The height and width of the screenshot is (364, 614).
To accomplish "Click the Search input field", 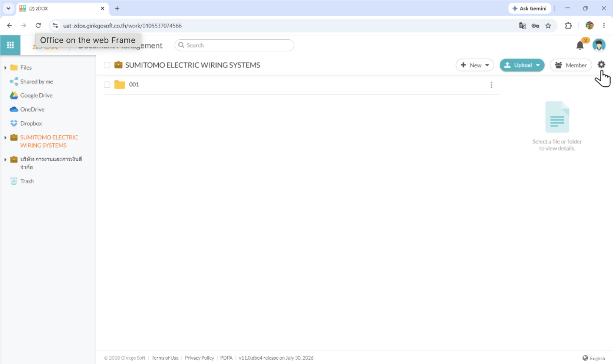I will click(x=234, y=45).
